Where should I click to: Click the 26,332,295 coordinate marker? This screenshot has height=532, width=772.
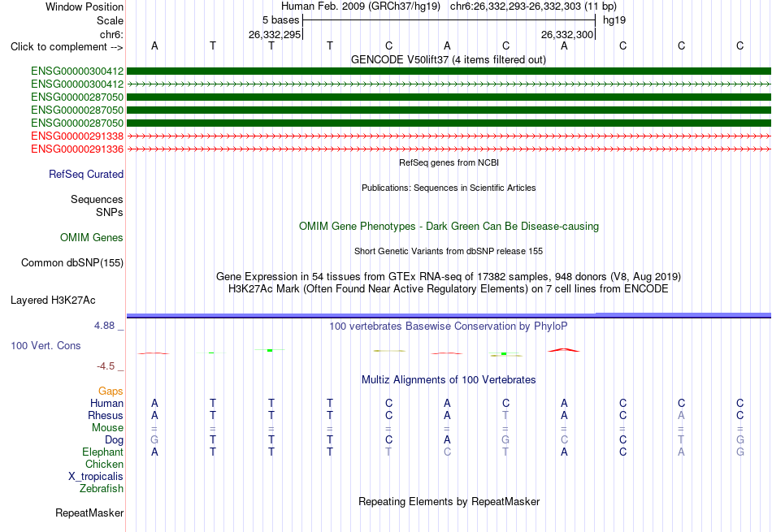coord(274,34)
